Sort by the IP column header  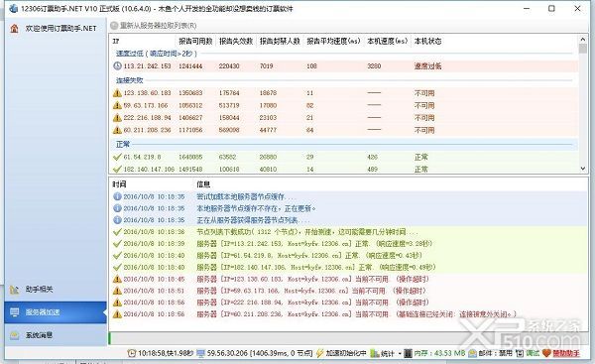point(143,41)
